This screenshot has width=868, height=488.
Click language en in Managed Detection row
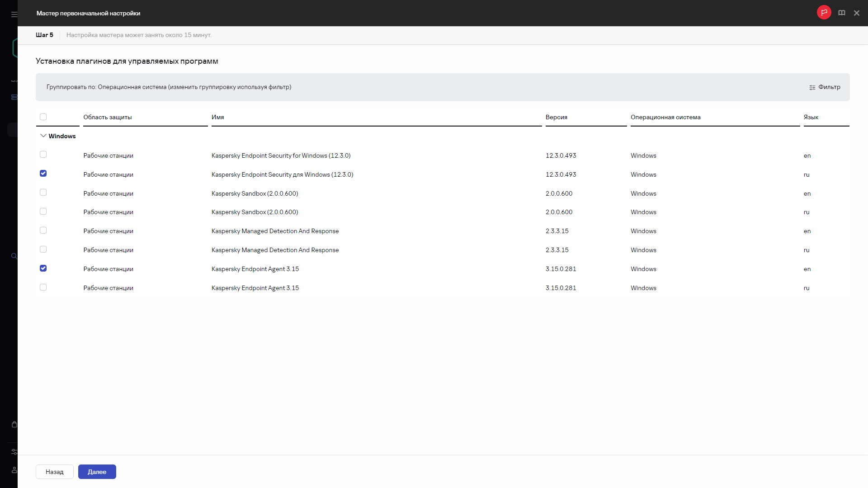pyautogui.click(x=807, y=231)
